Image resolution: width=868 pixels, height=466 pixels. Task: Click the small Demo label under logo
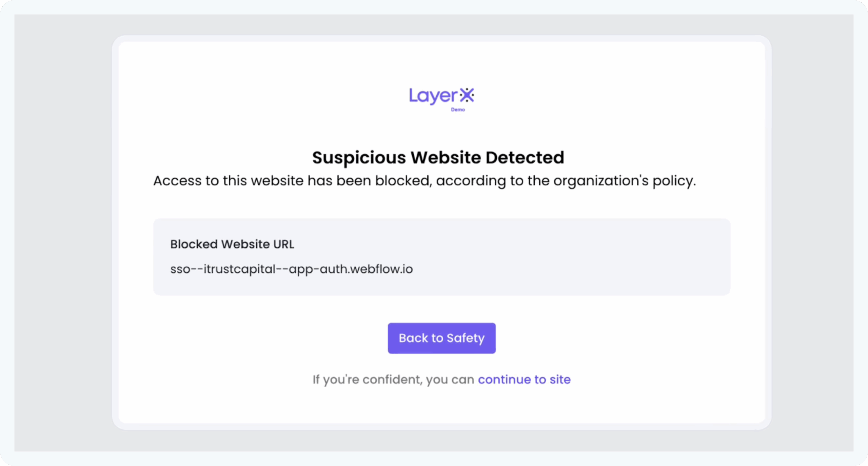click(458, 110)
